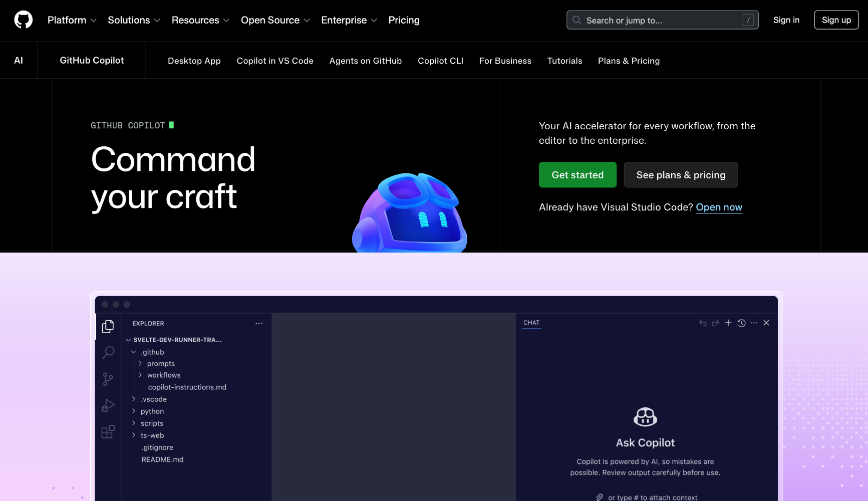Open chat panel more options ellipsis
Image resolution: width=868 pixels, height=501 pixels.
(754, 323)
